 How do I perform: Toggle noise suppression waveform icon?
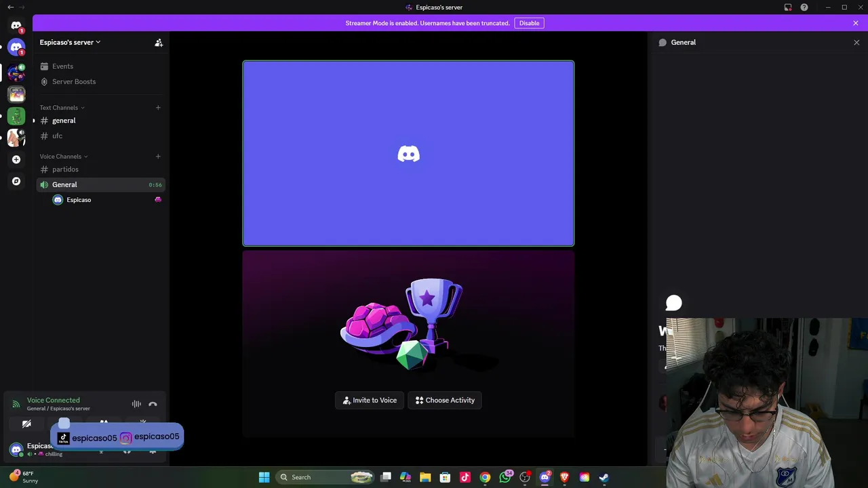tap(136, 405)
